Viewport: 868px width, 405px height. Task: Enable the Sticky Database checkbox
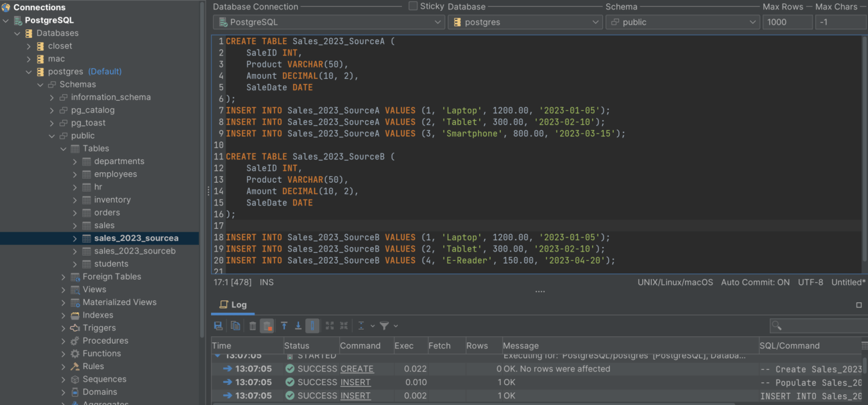(x=411, y=6)
